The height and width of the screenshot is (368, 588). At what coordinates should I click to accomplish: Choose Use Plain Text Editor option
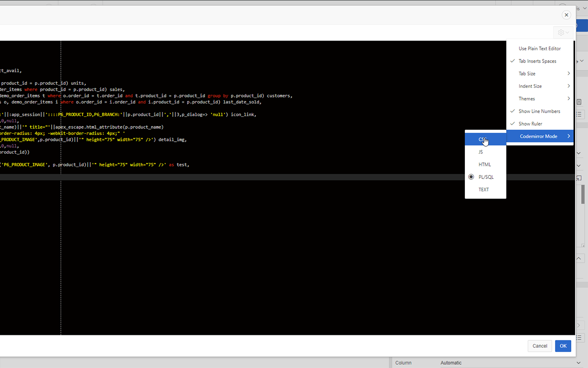pyautogui.click(x=540, y=48)
